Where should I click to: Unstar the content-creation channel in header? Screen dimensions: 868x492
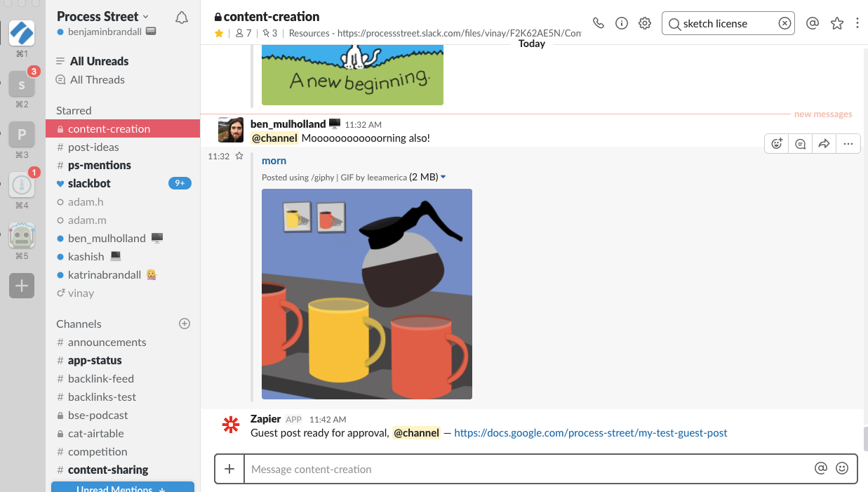click(219, 33)
